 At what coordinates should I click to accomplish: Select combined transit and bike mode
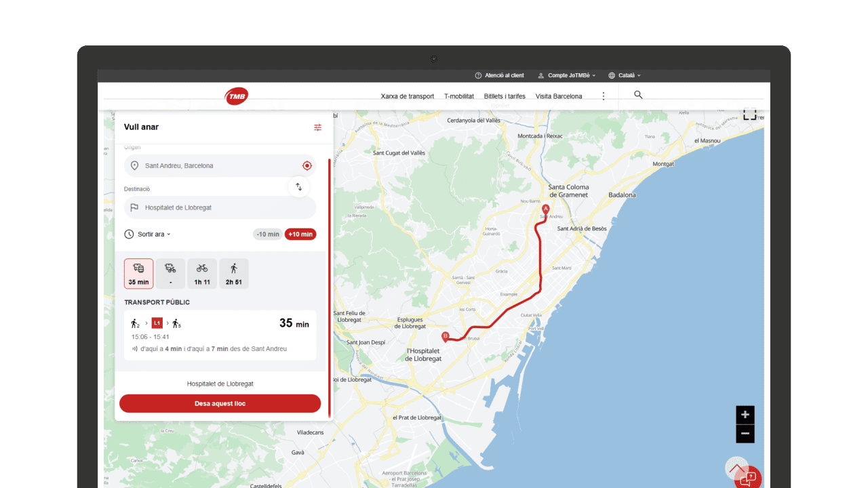pyautogui.click(x=170, y=274)
